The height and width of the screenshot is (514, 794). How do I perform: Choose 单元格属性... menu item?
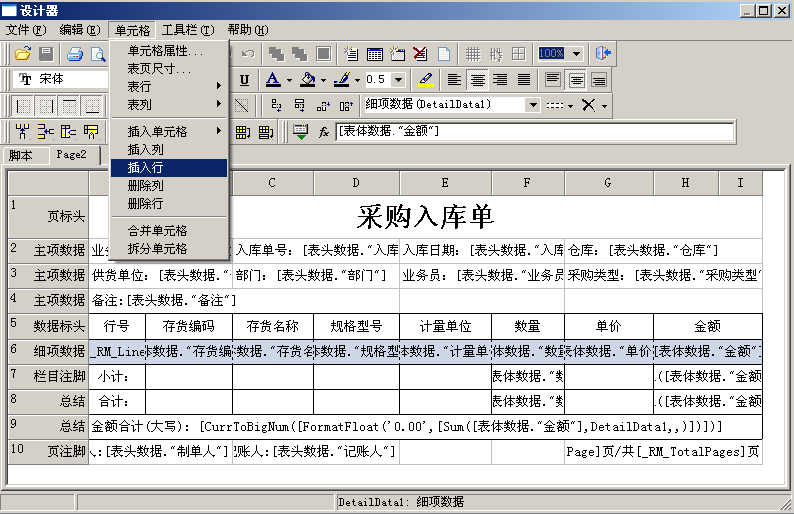[x=169, y=51]
